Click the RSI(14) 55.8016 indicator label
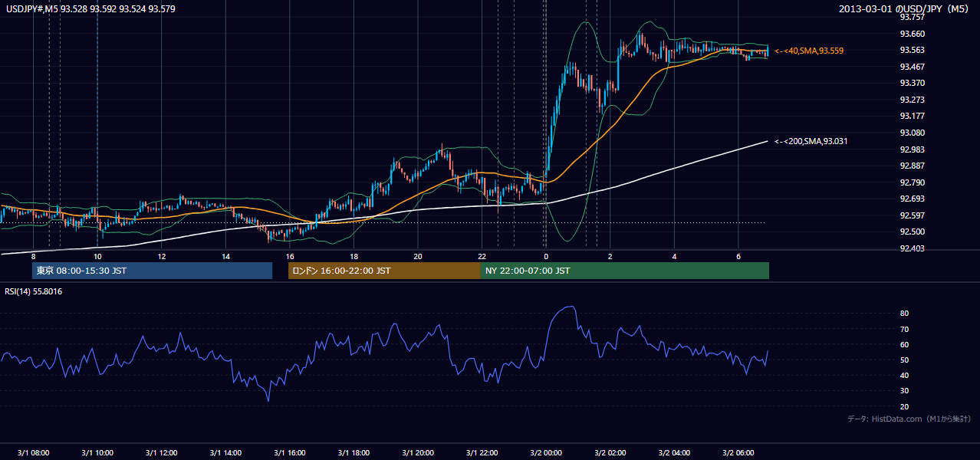Viewport: 980px width, 460px height. tap(34, 291)
